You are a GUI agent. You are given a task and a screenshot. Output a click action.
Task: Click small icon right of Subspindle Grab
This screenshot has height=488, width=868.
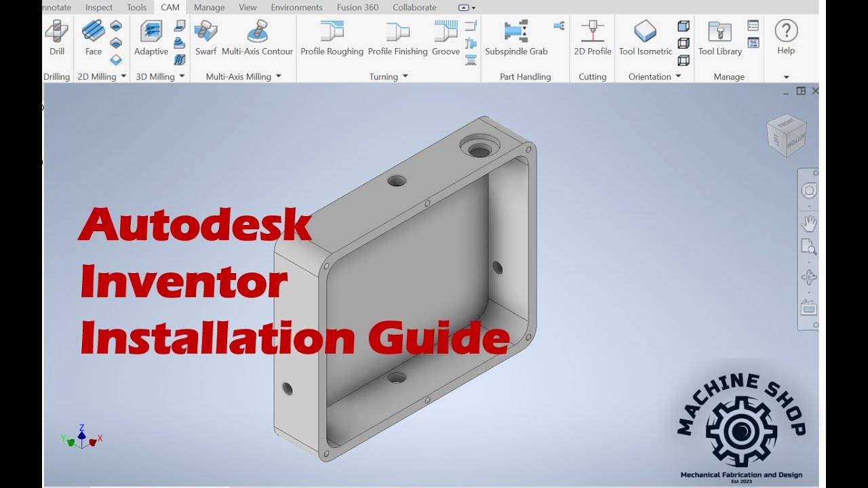click(x=559, y=26)
